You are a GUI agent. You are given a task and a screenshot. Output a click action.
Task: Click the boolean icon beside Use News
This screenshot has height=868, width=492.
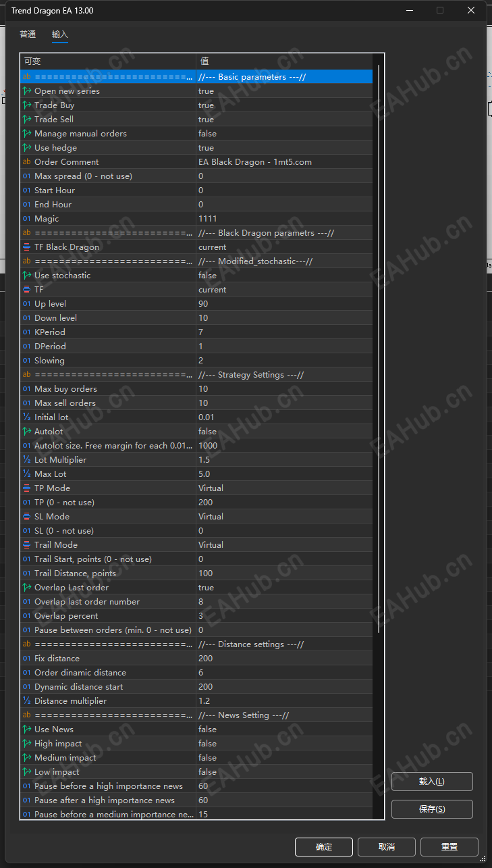click(x=27, y=730)
